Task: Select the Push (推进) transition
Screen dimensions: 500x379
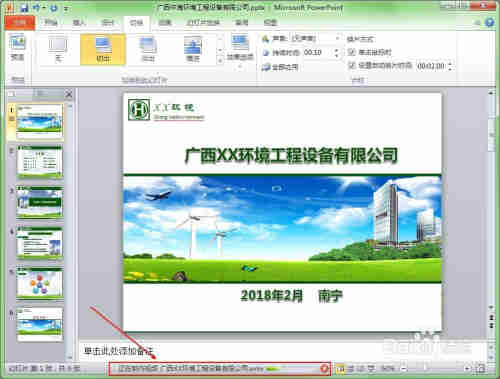Action: tap(193, 49)
